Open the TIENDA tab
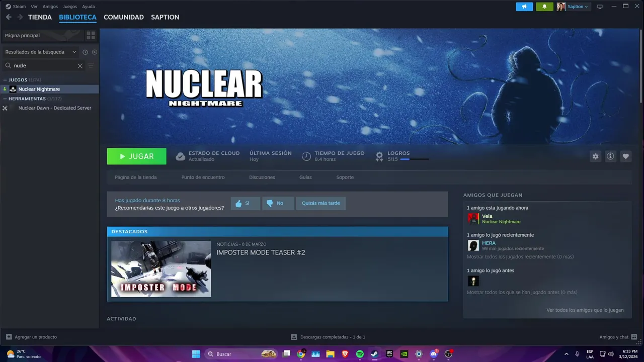The height and width of the screenshot is (362, 644). pos(40,17)
